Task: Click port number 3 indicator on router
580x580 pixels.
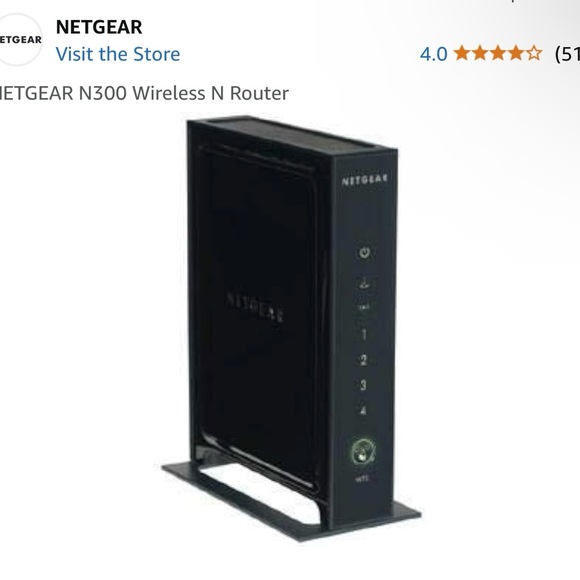Action: pos(363,385)
